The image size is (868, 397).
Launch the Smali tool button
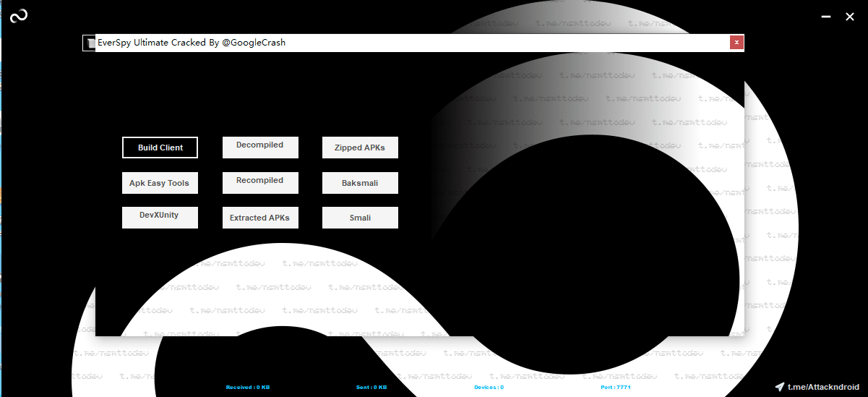click(360, 218)
